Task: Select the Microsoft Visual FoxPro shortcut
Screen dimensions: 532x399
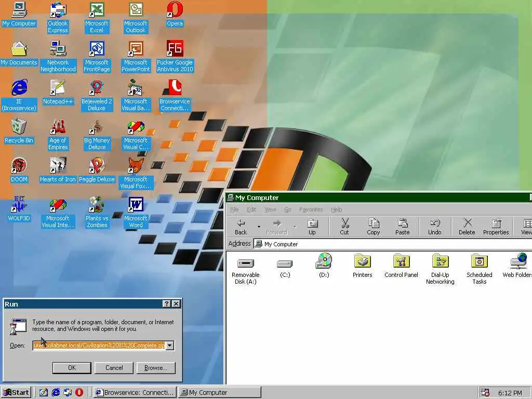Action: [x=136, y=174]
